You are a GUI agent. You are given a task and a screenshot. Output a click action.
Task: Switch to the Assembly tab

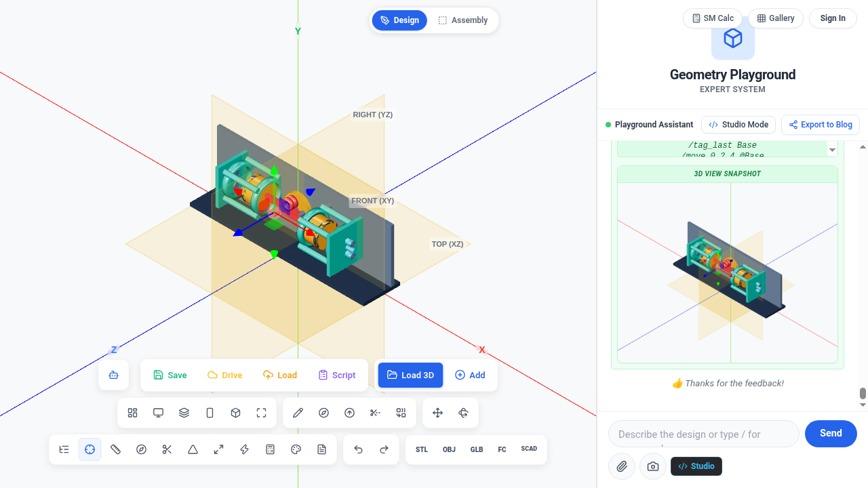(x=463, y=20)
